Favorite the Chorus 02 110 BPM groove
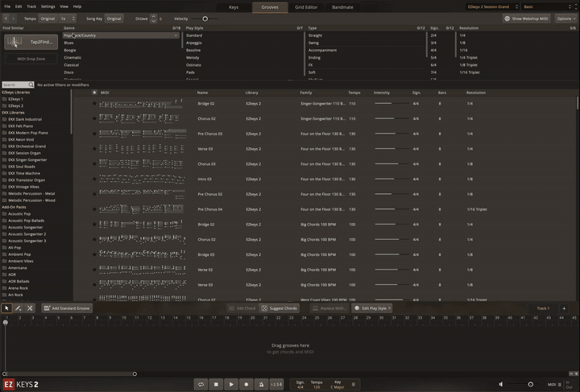 point(94,118)
